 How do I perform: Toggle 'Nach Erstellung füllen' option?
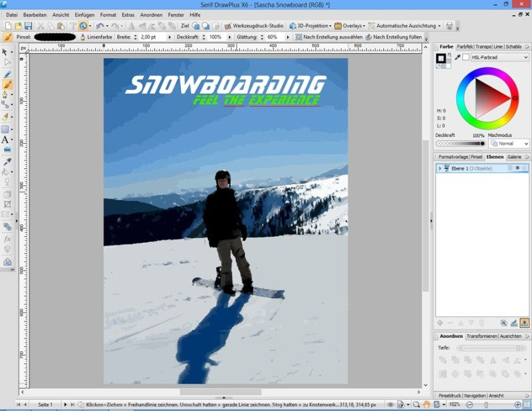click(394, 37)
